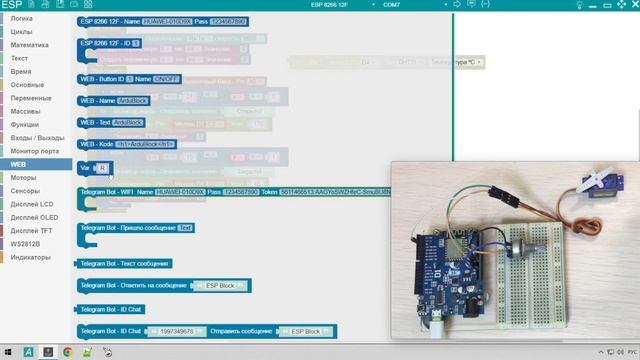Viewport: 640px width, 360px height.
Task: Click the volume icon in system tray
Action: pos(620,352)
